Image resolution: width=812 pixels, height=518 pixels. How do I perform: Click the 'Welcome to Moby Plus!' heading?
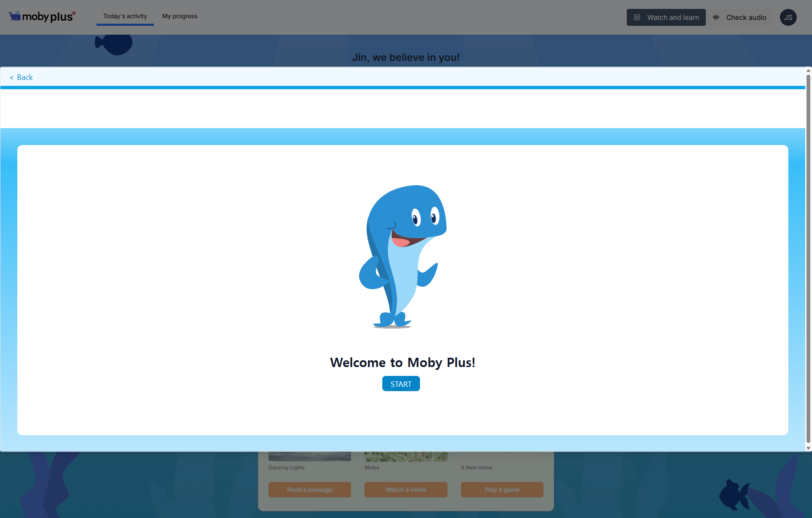point(403,362)
